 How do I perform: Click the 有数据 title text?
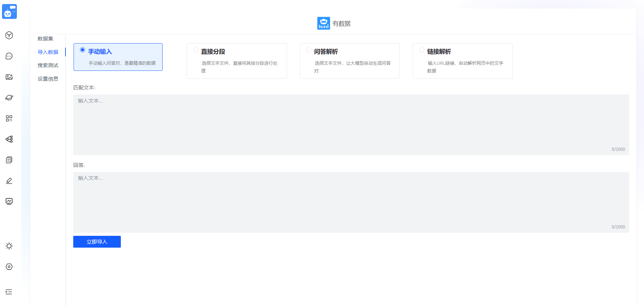point(342,24)
